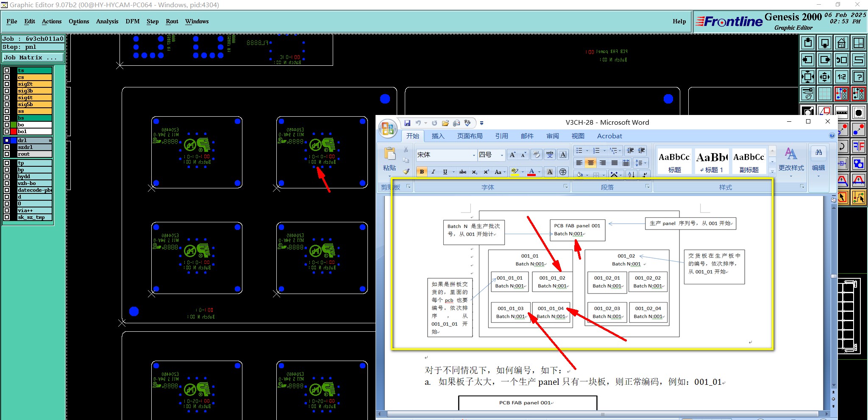Apply the 副标题 style in Word
868x420 pixels.
click(749, 161)
